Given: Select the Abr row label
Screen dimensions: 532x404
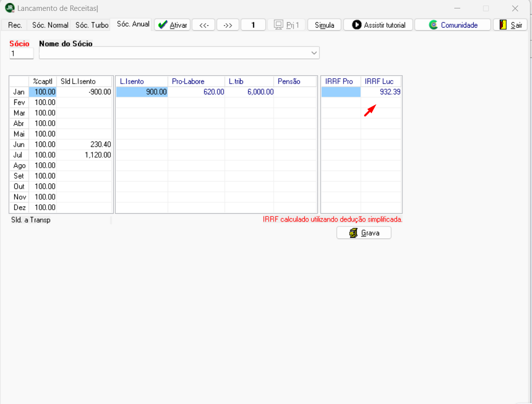Looking at the screenshot, I should pyautogui.click(x=19, y=123).
